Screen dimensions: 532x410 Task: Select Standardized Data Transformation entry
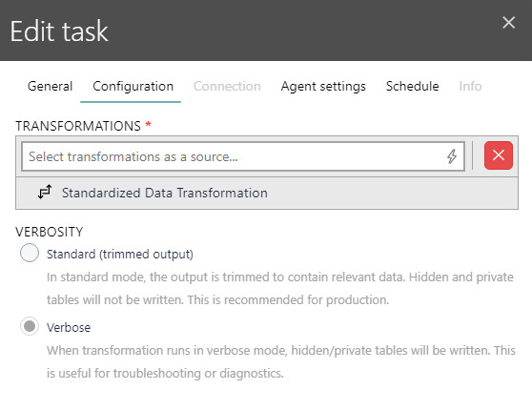(x=267, y=193)
